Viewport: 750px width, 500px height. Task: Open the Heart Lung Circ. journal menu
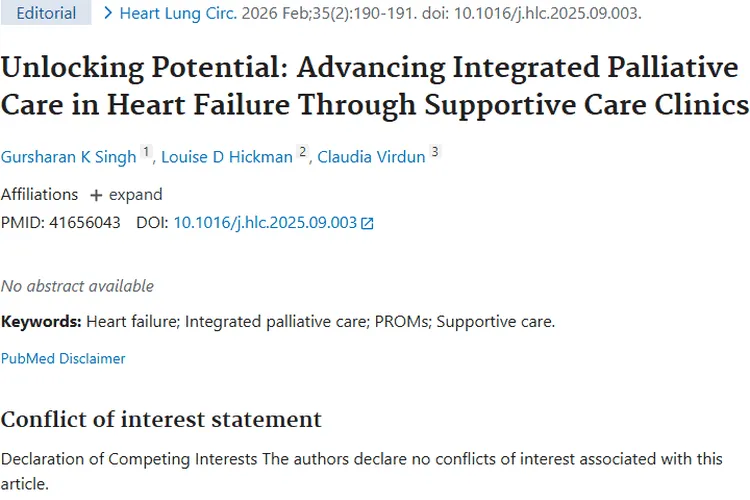point(177,14)
